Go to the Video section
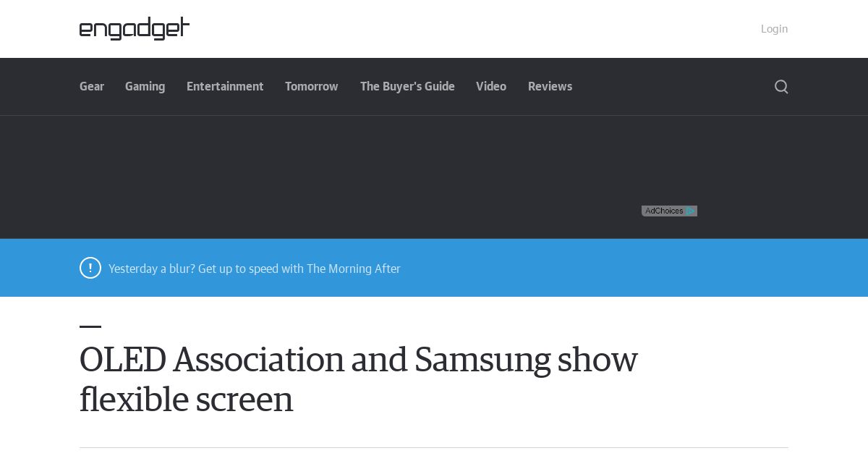The width and height of the screenshot is (868, 456). click(491, 87)
